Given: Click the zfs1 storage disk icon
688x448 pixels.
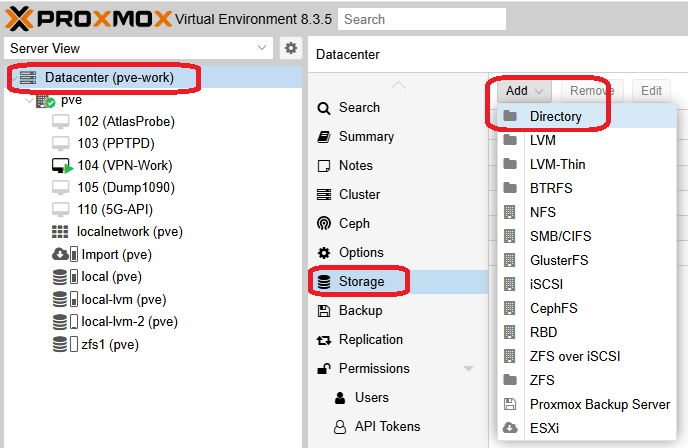Looking at the screenshot, I should (60, 344).
